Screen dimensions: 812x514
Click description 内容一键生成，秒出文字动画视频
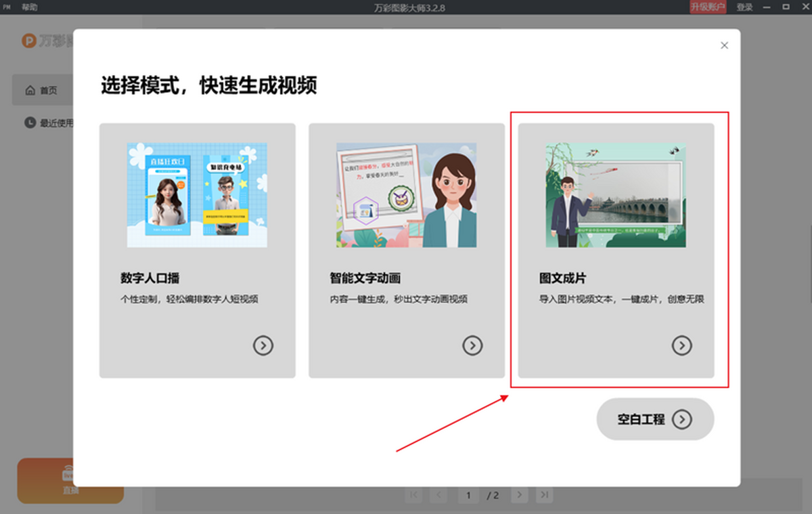point(399,299)
